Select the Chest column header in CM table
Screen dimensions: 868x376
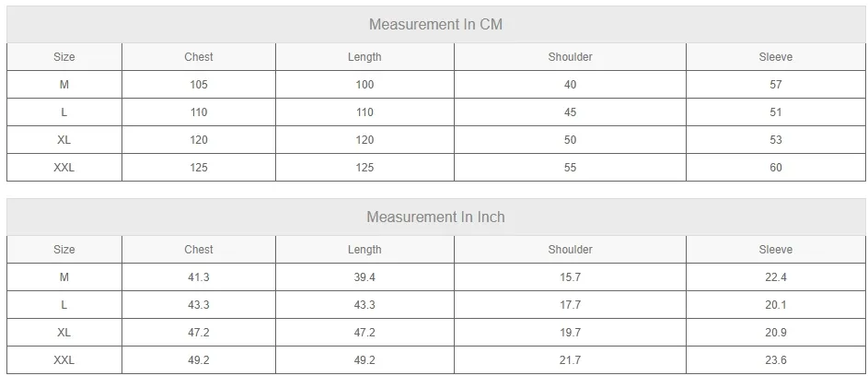click(199, 57)
